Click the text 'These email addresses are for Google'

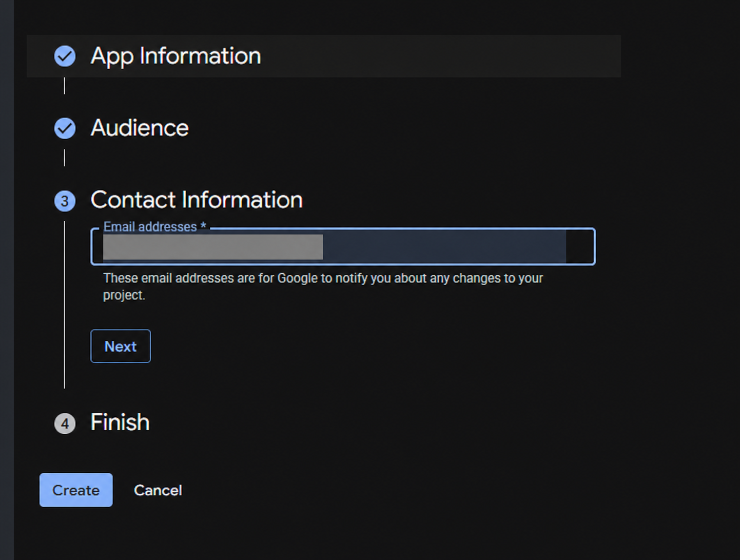coord(210,278)
